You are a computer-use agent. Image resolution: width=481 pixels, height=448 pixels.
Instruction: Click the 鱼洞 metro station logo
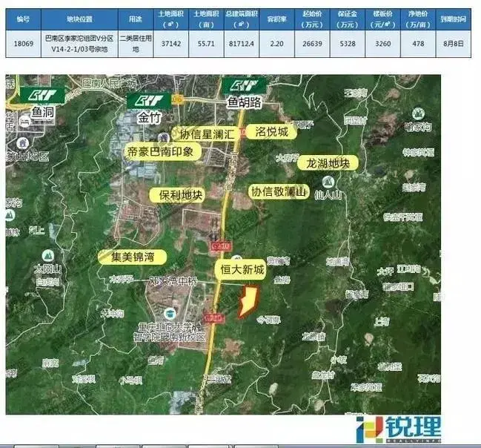pos(42,95)
